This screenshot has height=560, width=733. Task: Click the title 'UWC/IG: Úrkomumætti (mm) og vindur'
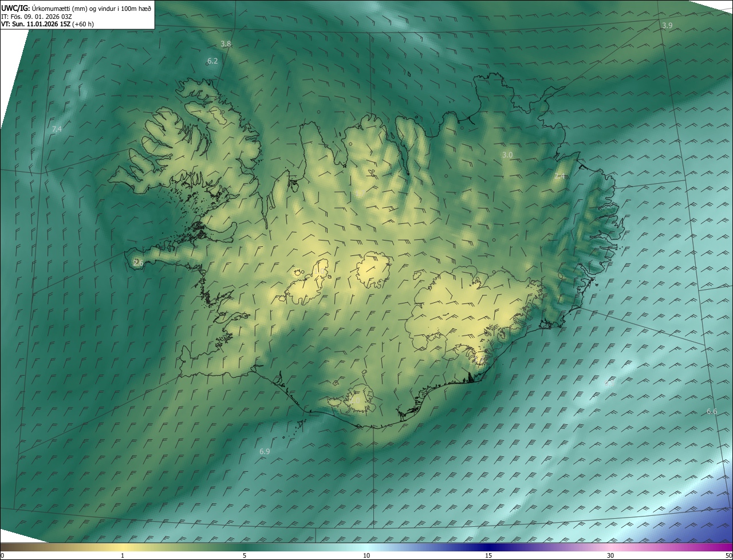(x=76, y=8)
